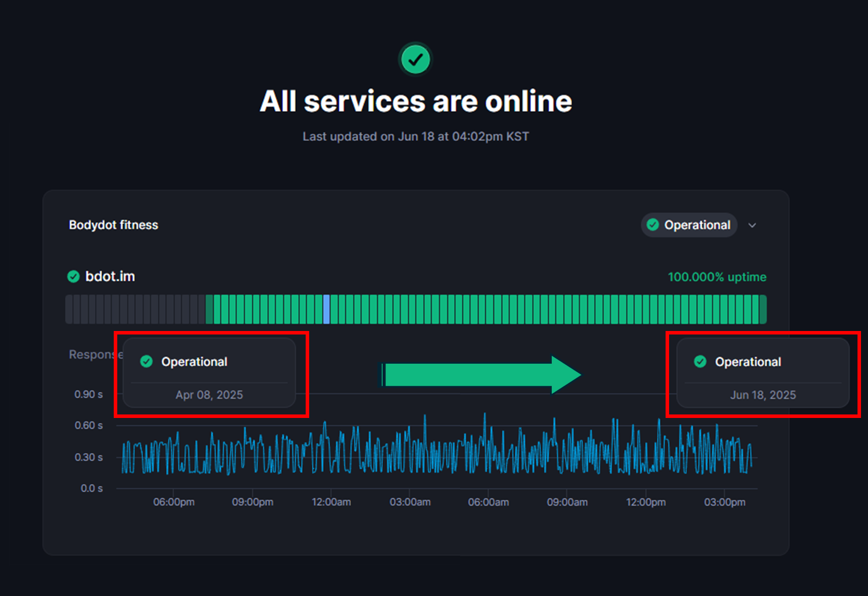Click the Last updated on Jun 18 text
Screen dimensions: 868x596
(x=416, y=136)
